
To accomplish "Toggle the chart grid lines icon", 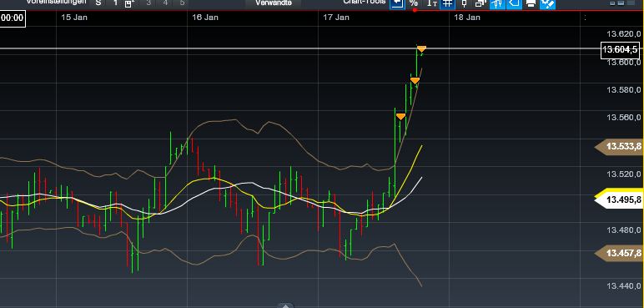I will pos(448,3).
